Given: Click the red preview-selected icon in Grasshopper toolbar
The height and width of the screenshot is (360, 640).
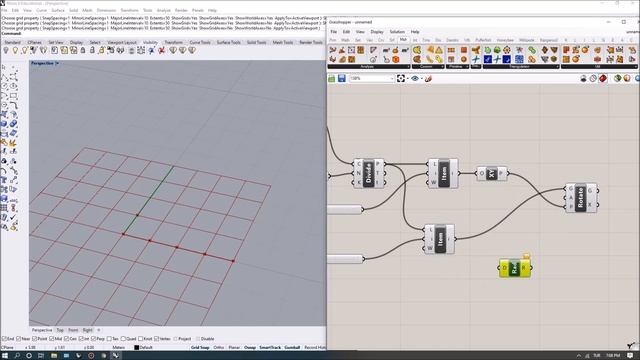Looking at the screenshot, I should pyautogui.click(x=603, y=78).
